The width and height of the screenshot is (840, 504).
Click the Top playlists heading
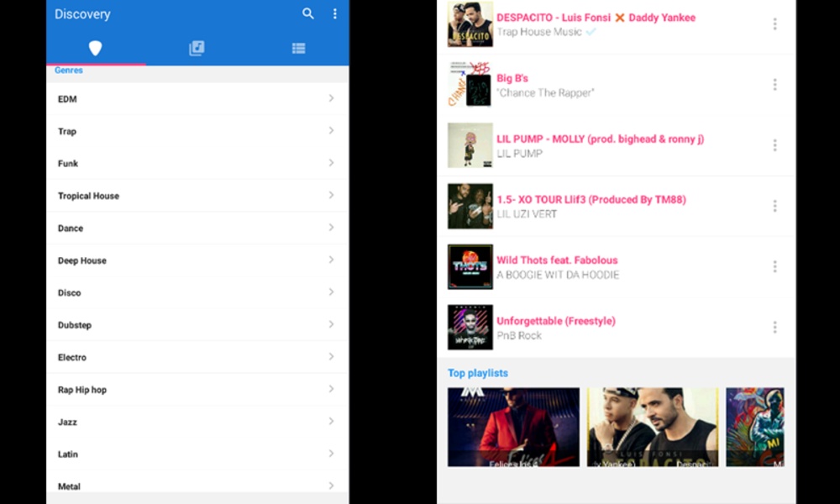click(478, 373)
